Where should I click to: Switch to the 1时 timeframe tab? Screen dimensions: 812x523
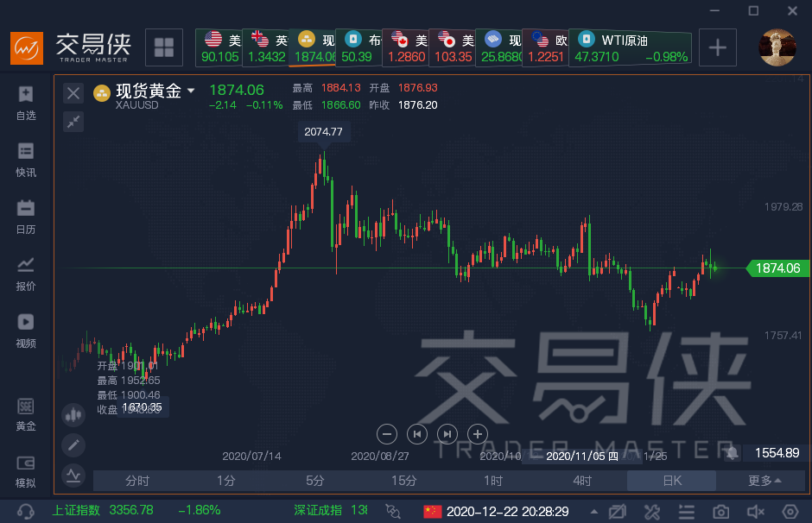click(493, 481)
